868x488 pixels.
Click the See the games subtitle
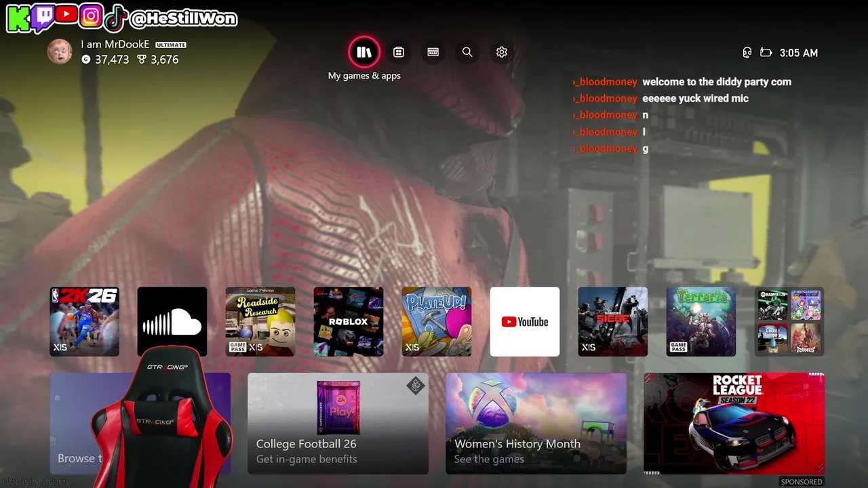click(489, 460)
